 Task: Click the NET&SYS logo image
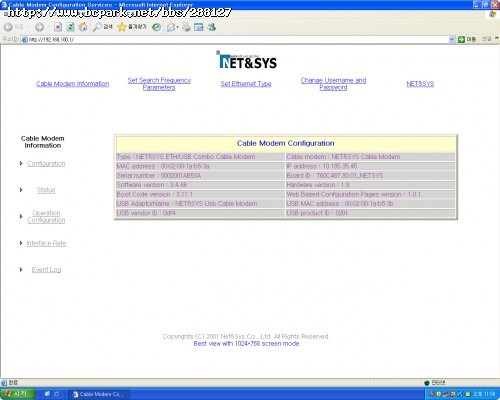[x=247, y=60]
